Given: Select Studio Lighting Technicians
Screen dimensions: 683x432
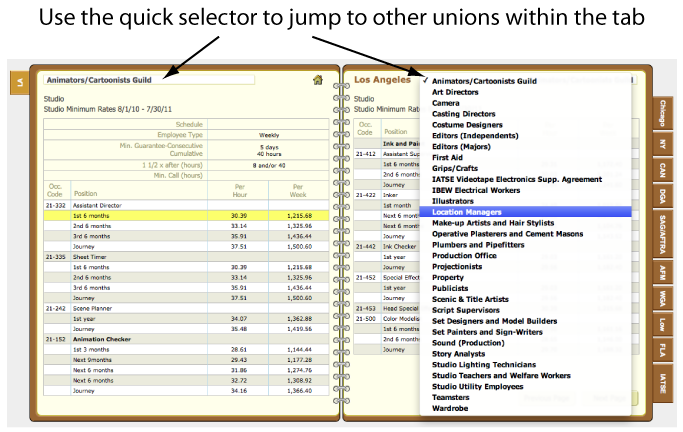Looking at the screenshot, I should tap(484, 364).
